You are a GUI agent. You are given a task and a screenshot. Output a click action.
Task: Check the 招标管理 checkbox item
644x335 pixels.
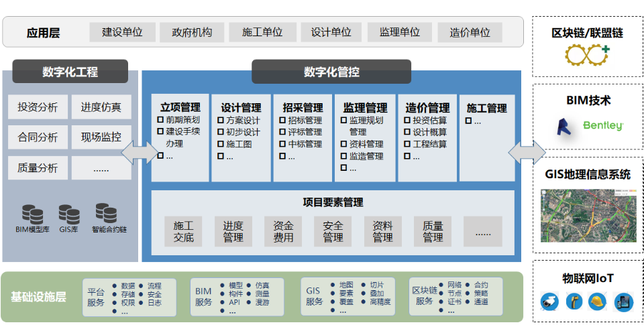click(x=283, y=121)
